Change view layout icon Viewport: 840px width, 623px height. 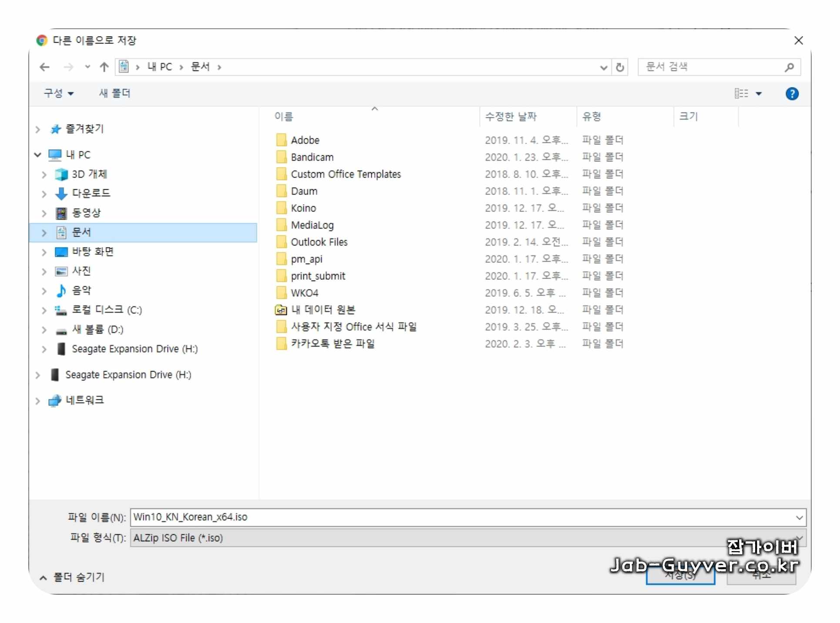point(741,94)
